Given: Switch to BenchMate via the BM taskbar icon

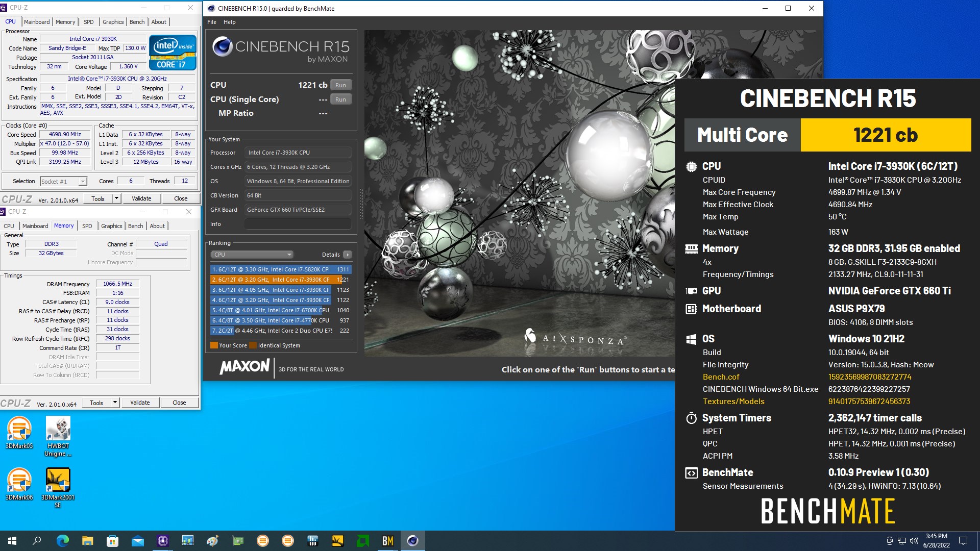Looking at the screenshot, I should click(388, 541).
